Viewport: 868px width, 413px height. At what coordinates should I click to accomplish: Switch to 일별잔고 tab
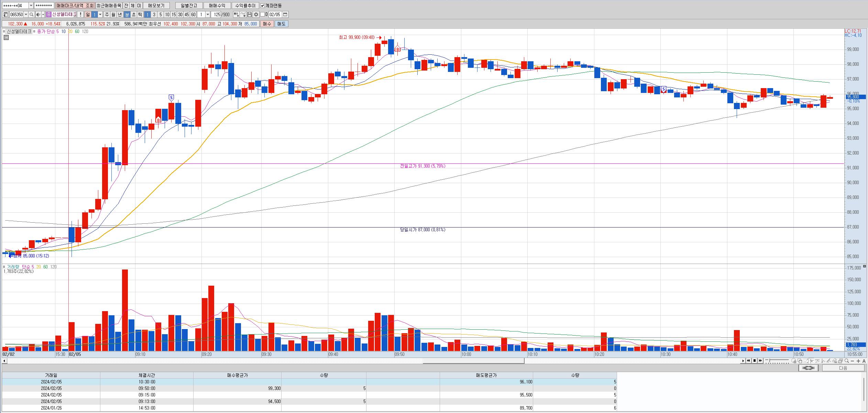(189, 6)
